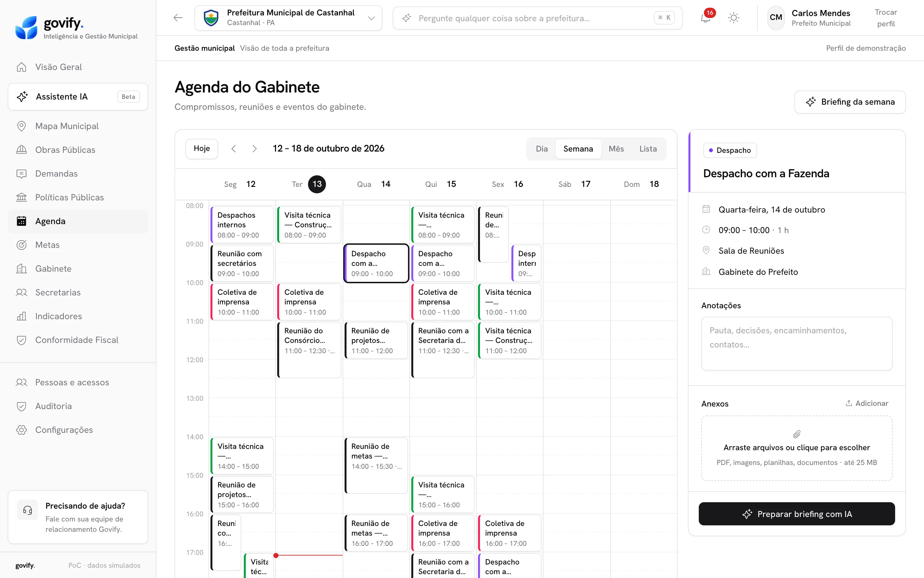Open Assistente IA Beta item
Screen dimensions: 924x578
(78, 97)
